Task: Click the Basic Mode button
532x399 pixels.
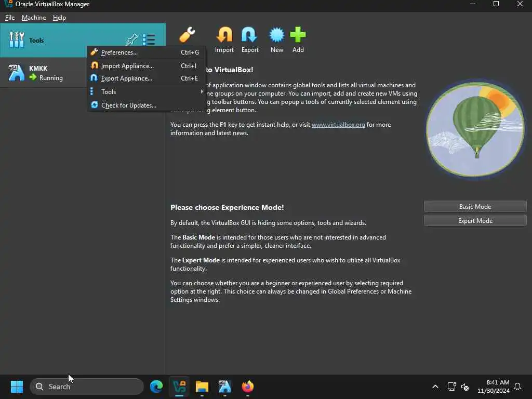Action: click(x=475, y=207)
